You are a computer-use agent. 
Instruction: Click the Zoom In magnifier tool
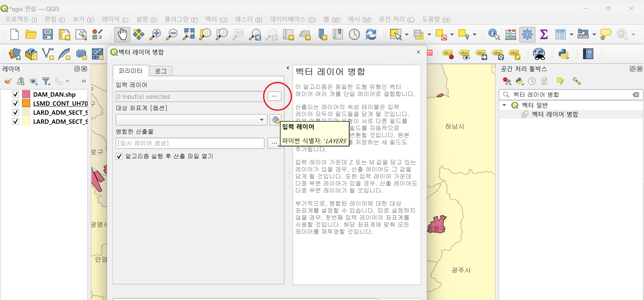point(155,35)
